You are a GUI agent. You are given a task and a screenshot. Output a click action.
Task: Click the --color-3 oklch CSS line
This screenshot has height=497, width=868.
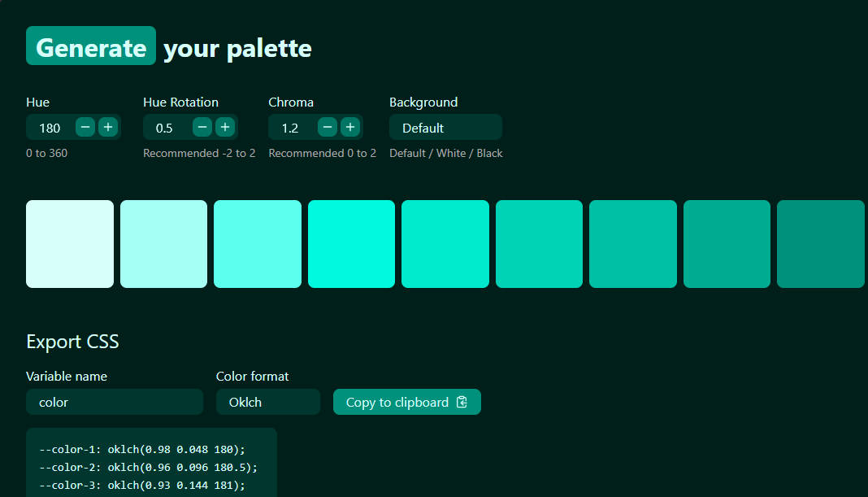(142, 485)
